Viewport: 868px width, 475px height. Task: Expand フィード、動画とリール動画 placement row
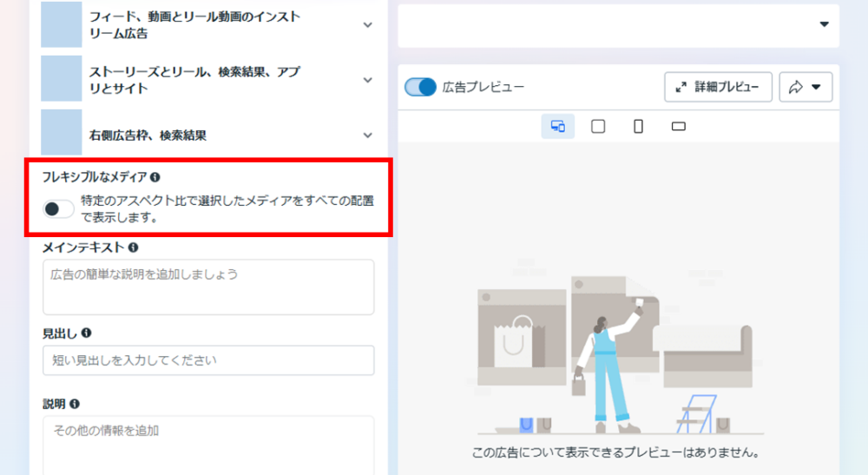pyautogui.click(x=367, y=25)
